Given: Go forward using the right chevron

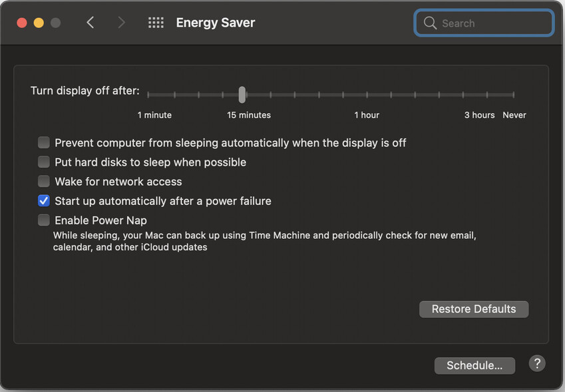Looking at the screenshot, I should point(121,23).
